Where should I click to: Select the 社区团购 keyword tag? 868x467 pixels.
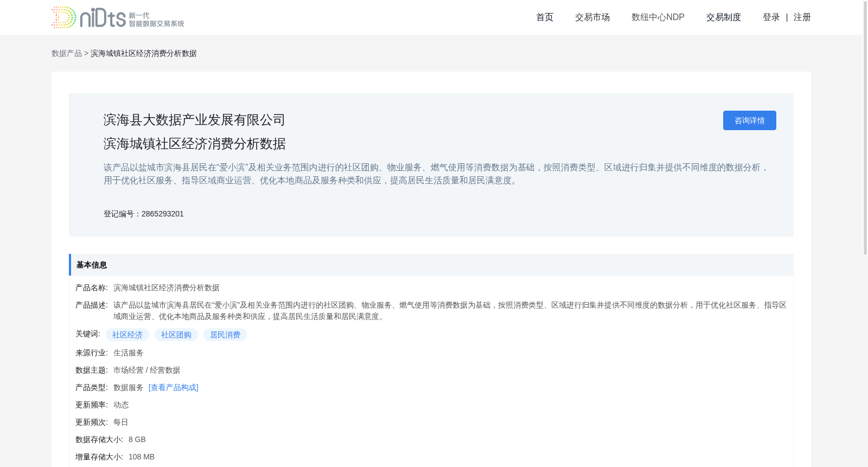click(x=176, y=335)
